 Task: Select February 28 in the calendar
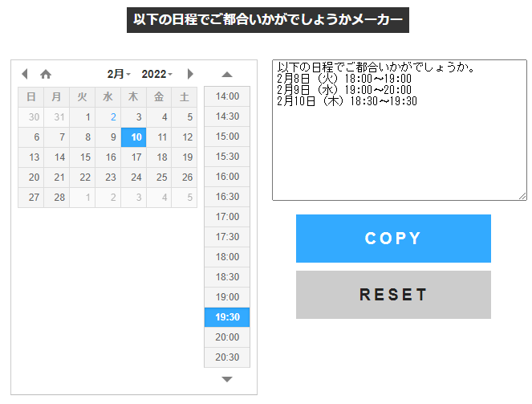click(x=57, y=198)
